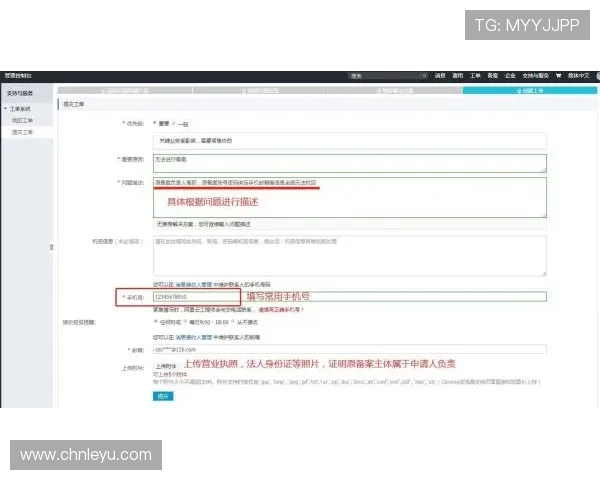Screen dimensions: 600x480
Task: Click the blue 提交 submit button
Action: (163, 396)
